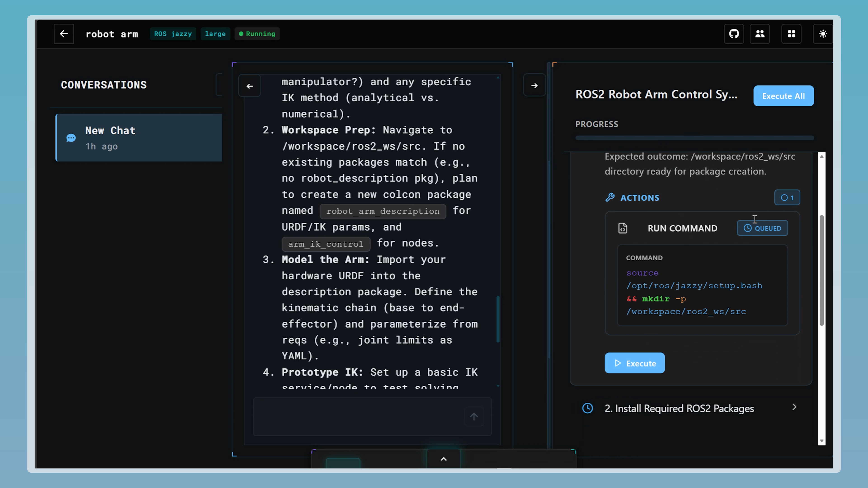Open the apps grid icon in the header
This screenshot has height=488, width=868.
792,34
